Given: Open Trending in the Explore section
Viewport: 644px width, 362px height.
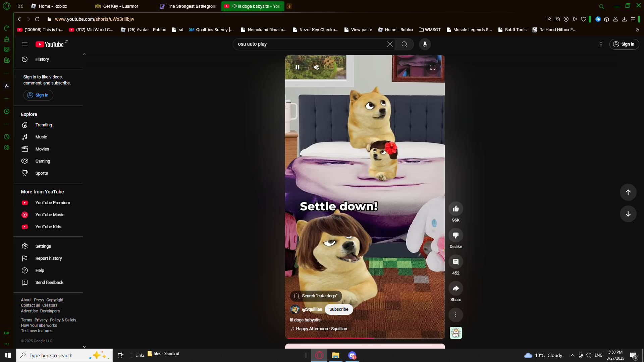Looking at the screenshot, I should coord(48,125).
